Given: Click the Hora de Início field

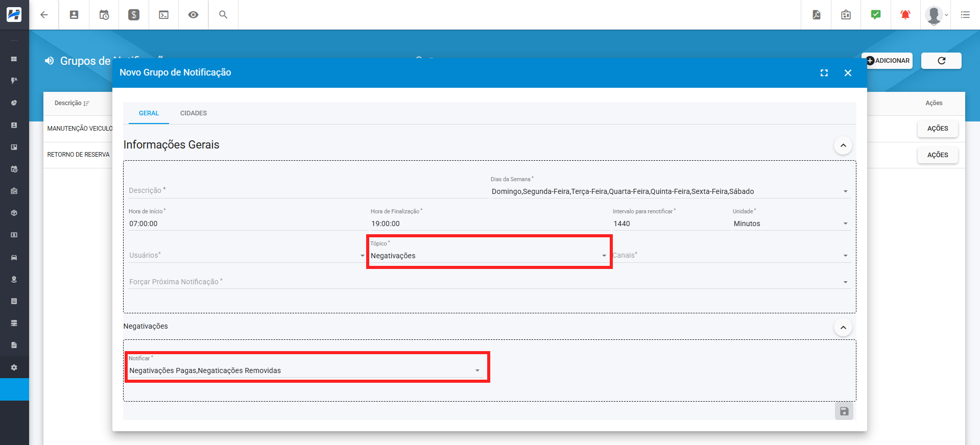Looking at the screenshot, I should (247, 224).
